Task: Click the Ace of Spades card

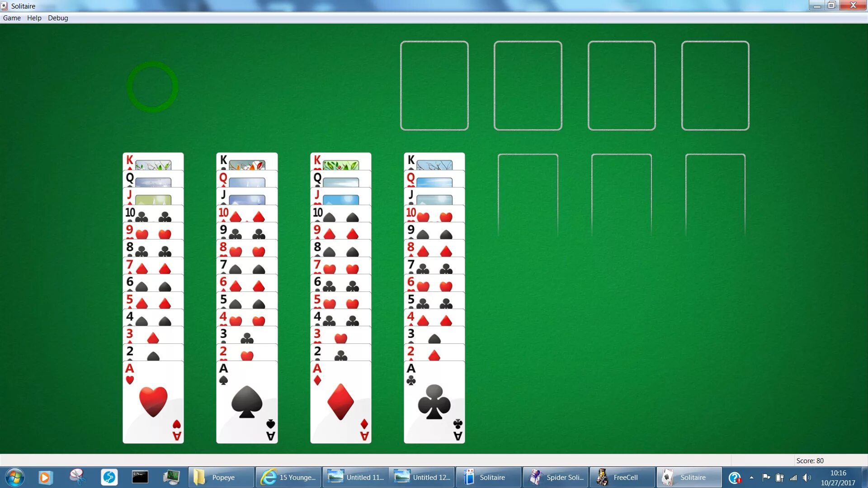Action: pyautogui.click(x=246, y=402)
